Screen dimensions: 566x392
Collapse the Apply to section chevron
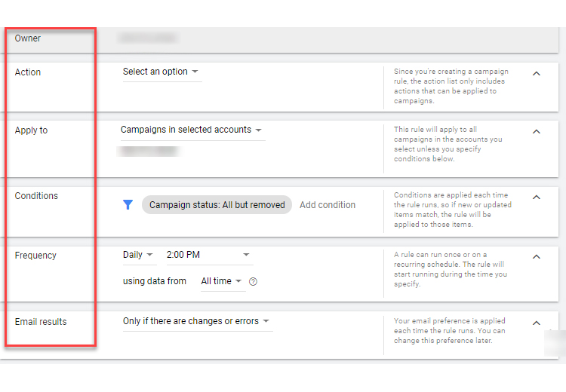tap(537, 132)
